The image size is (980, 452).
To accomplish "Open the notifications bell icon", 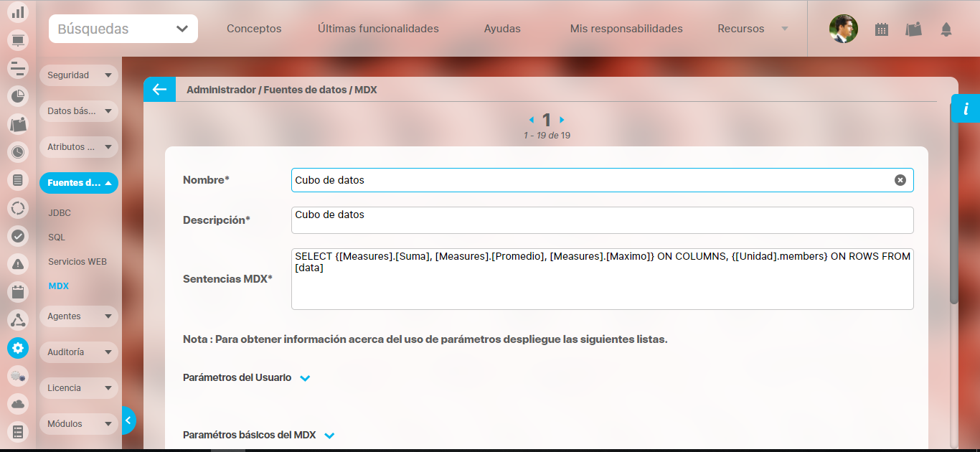I will point(946,29).
